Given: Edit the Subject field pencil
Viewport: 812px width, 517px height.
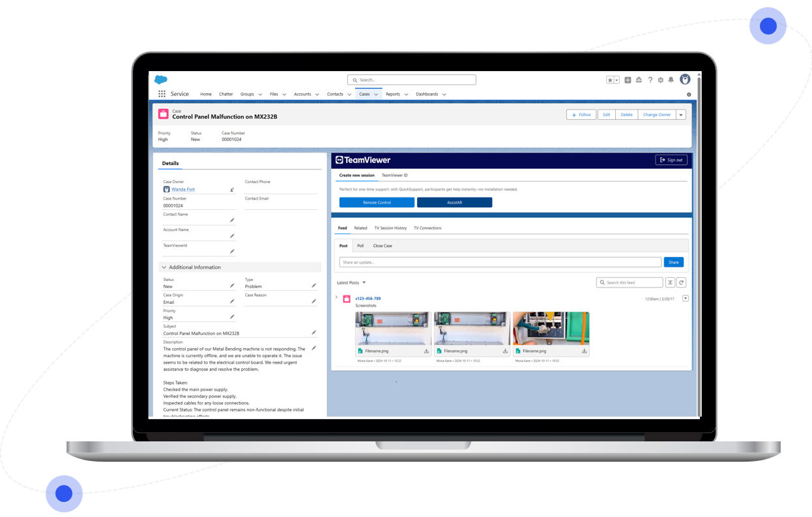Looking at the screenshot, I should [313, 332].
